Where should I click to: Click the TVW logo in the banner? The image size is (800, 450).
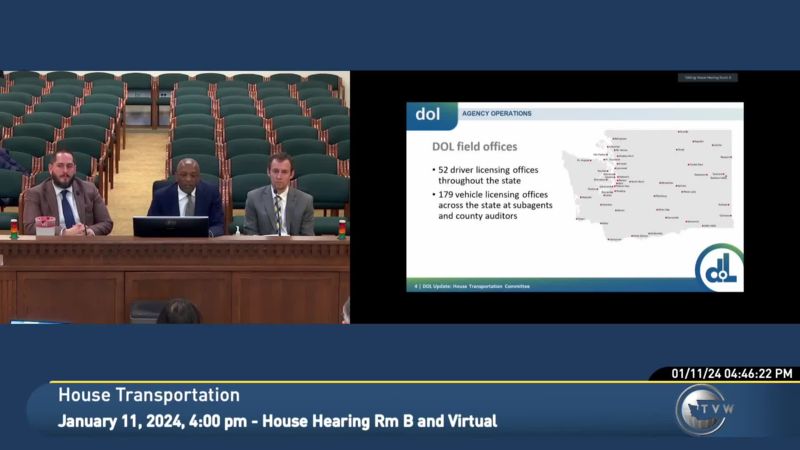pyautogui.click(x=700, y=410)
